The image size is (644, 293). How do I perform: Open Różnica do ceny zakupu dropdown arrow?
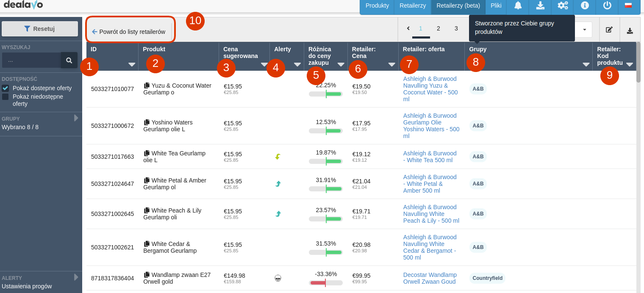[x=341, y=64]
